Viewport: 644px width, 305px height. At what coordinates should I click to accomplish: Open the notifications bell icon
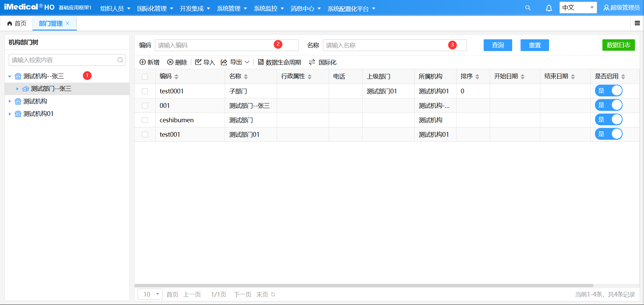pos(549,8)
